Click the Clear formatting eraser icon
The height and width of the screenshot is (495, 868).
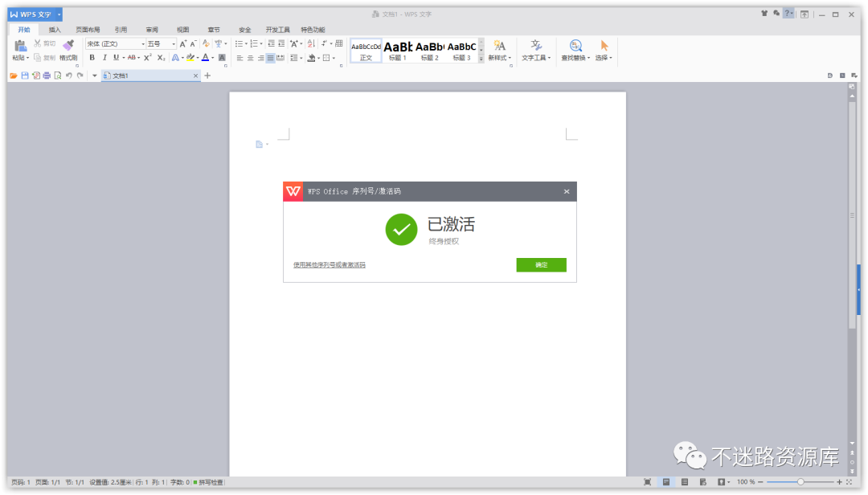[x=206, y=43]
